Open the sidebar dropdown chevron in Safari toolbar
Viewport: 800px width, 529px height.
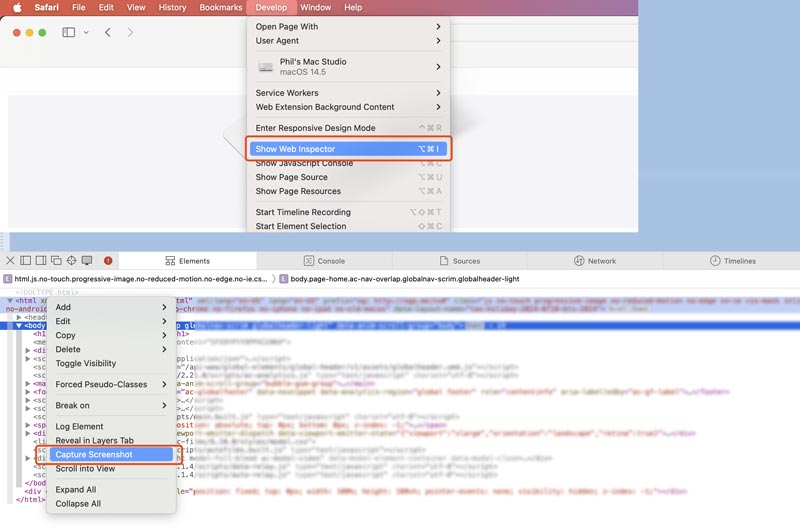[86, 32]
